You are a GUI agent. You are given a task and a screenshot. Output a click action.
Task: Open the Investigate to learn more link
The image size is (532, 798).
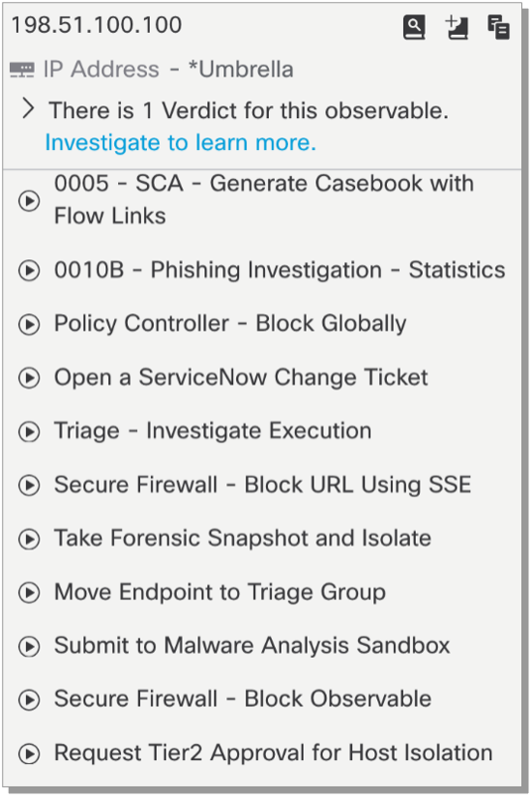point(181,142)
